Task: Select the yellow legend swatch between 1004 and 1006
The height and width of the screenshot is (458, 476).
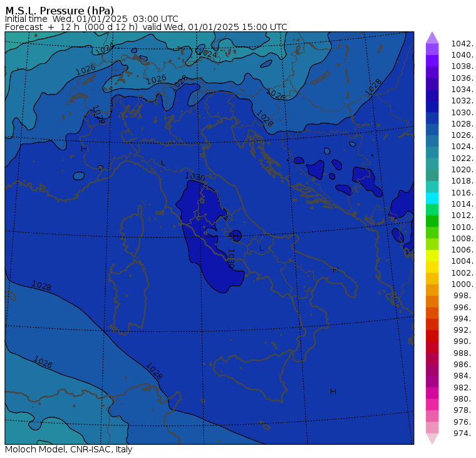Action: [x=432, y=256]
